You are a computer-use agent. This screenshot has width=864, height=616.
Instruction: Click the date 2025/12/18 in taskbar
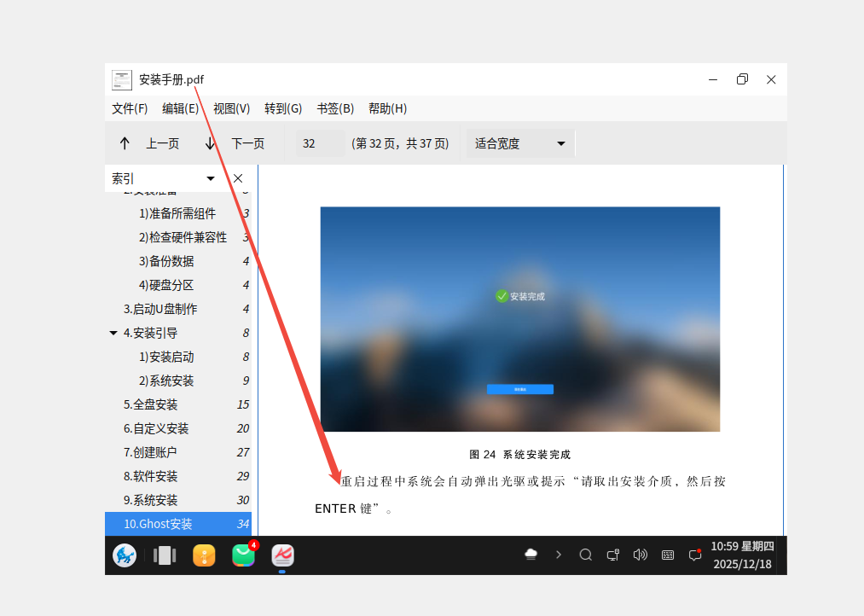tap(742, 564)
